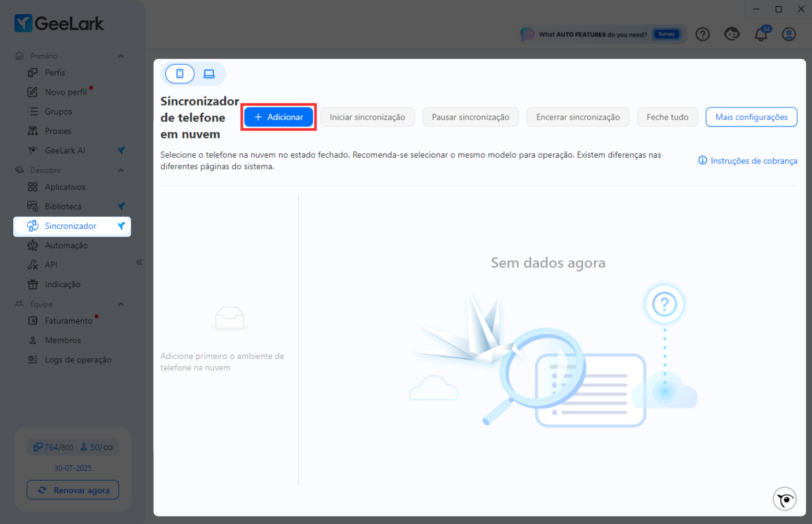Collapse the Primário section
The width and height of the screenshot is (812, 524).
click(x=121, y=56)
